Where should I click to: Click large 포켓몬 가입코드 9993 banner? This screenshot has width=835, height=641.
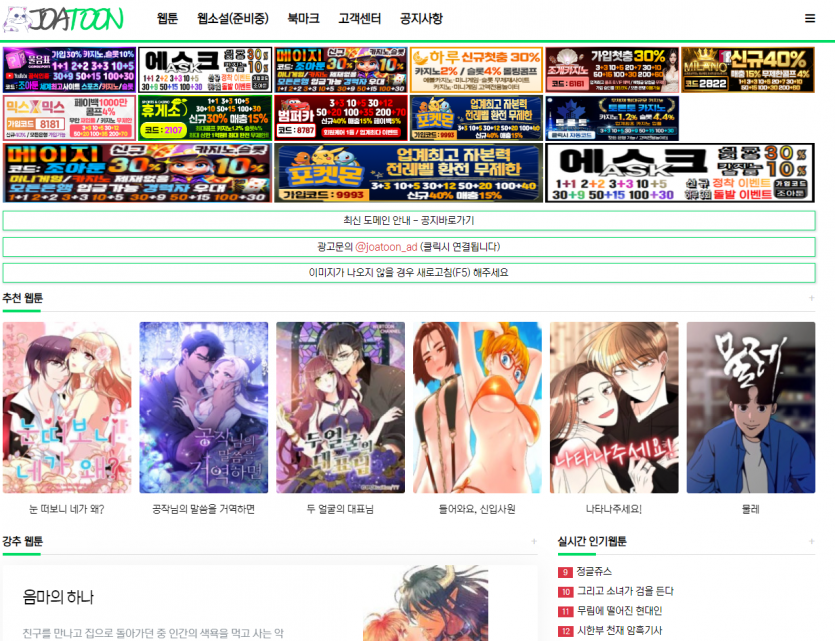pyautogui.click(x=408, y=173)
